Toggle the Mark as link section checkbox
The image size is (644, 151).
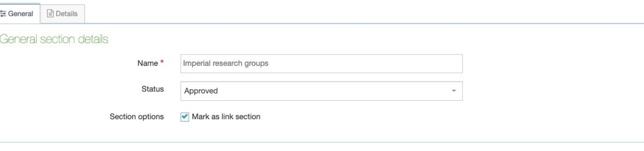point(185,117)
